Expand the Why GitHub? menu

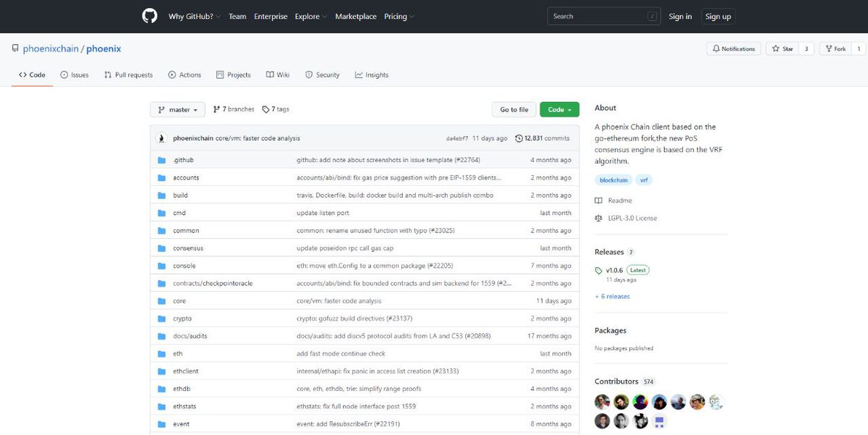[x=195, y=17]
